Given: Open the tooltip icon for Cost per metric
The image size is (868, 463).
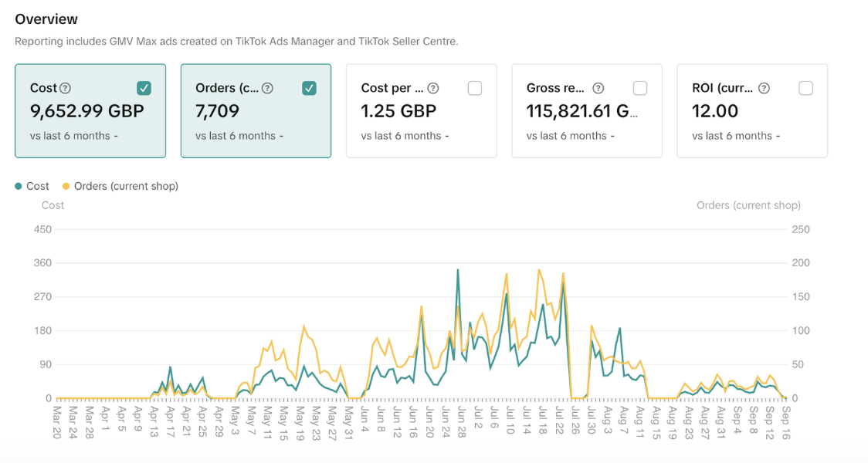Looking at the screenshot, I should point(433,88).
